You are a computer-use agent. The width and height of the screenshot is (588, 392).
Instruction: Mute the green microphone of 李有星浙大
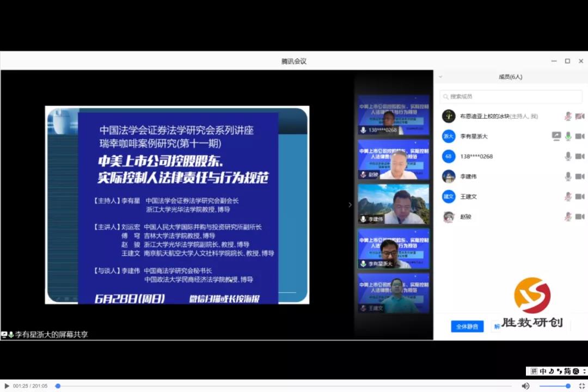(568, 136)
